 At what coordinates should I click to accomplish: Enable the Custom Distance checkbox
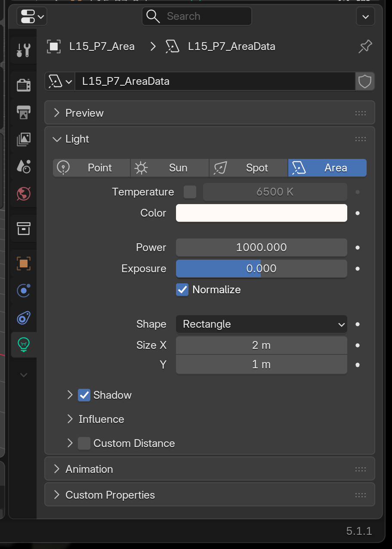pos(84,443)
